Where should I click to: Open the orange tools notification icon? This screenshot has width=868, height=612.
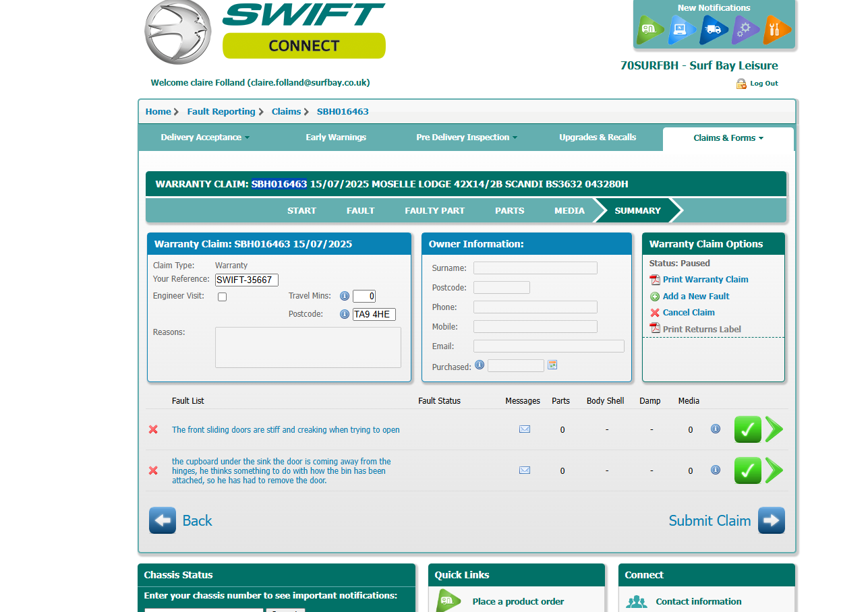[x=777, y=30]
